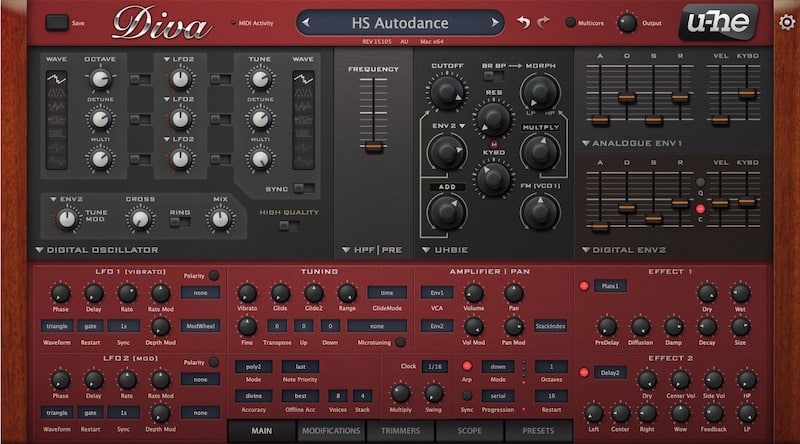Open the LFO 1 triangle waveform dropdown
Viewport: 800px width, 444px height.
[57, 326]
